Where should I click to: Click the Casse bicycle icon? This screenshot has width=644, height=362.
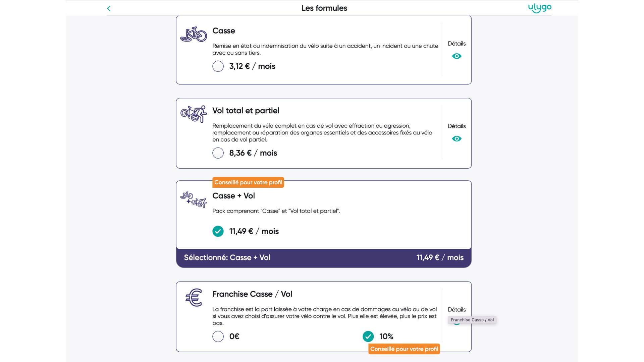click(x=194, y=34)
